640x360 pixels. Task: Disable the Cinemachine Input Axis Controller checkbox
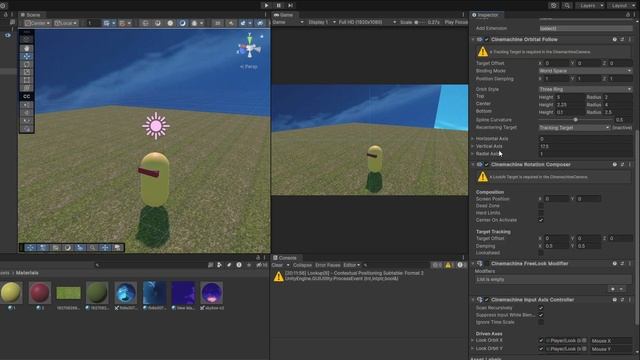point(487,300)
